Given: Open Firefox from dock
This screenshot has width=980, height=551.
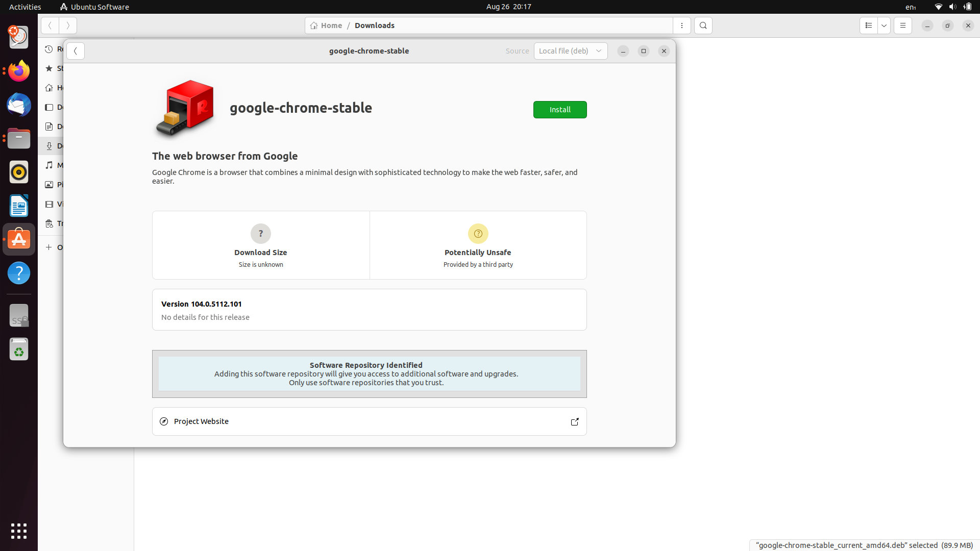Looking at the screenshot, I should (19, 71).
